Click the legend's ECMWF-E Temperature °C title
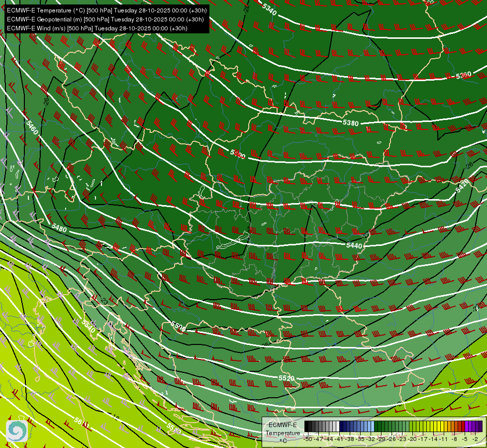The image size is (487, 448). 283,433
